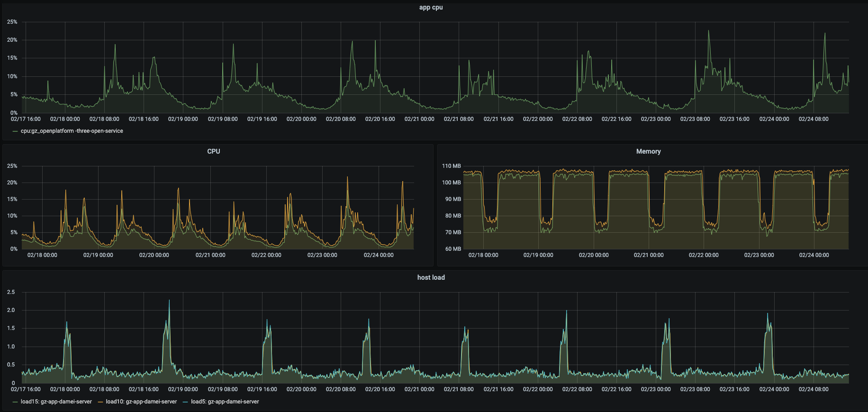Click the "02/17 16:00" label on app cpu axis

(26, 119)
